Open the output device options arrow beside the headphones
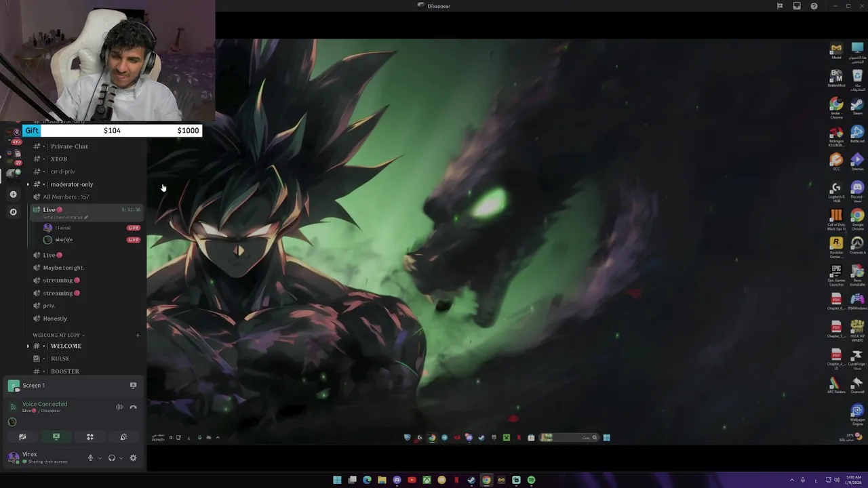 [121, 458]
